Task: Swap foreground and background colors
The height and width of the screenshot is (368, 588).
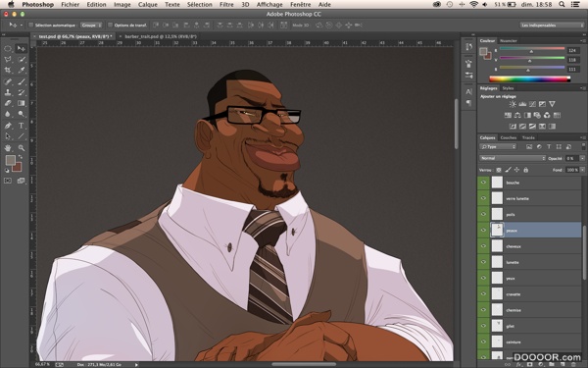Action: tap(21, 157)
